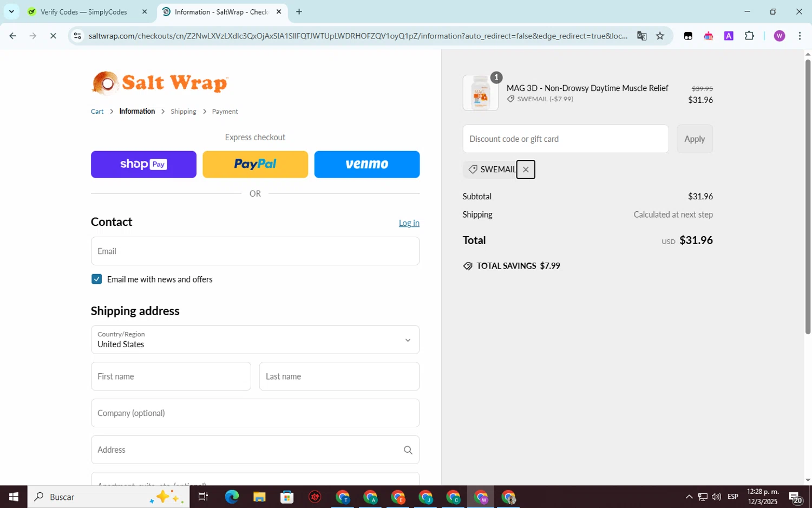Click the address search magnifier icon
This screenshot has width=812, height=508.
(408, 450)
